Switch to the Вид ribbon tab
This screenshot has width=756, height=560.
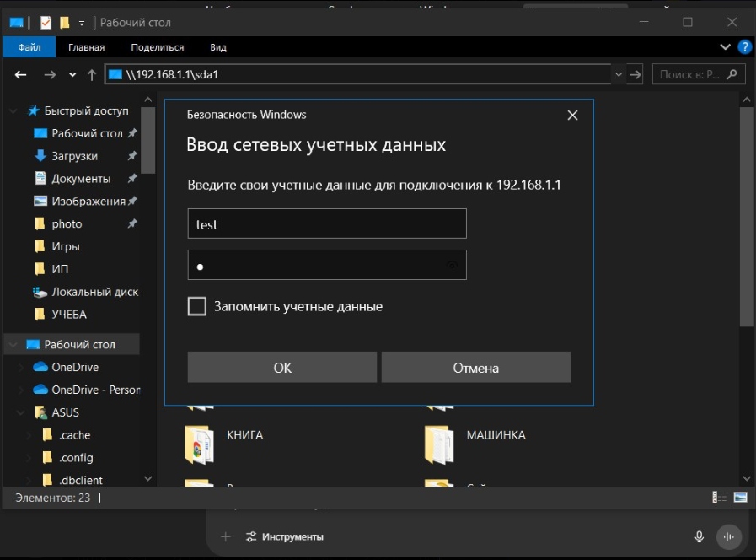click(218, 47)
